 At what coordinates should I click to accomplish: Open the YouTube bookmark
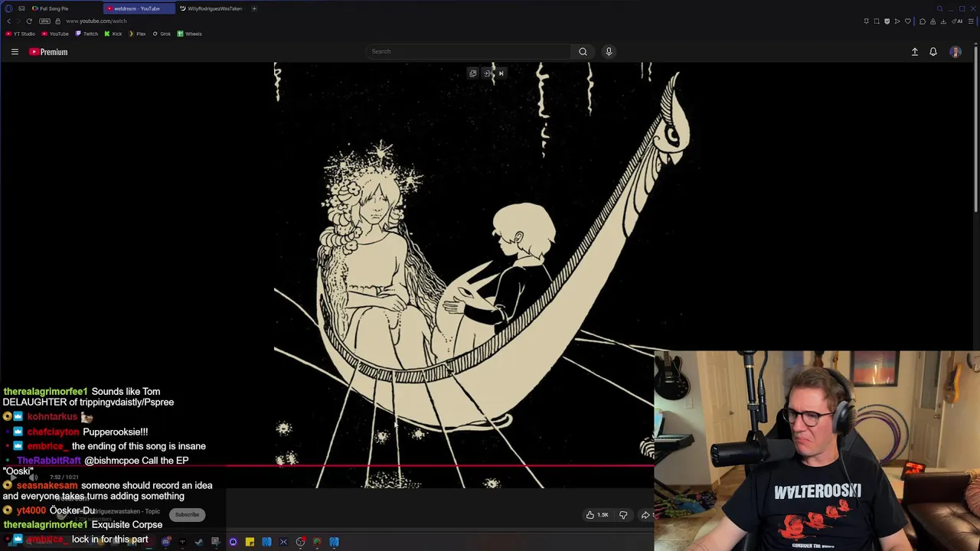55,34
